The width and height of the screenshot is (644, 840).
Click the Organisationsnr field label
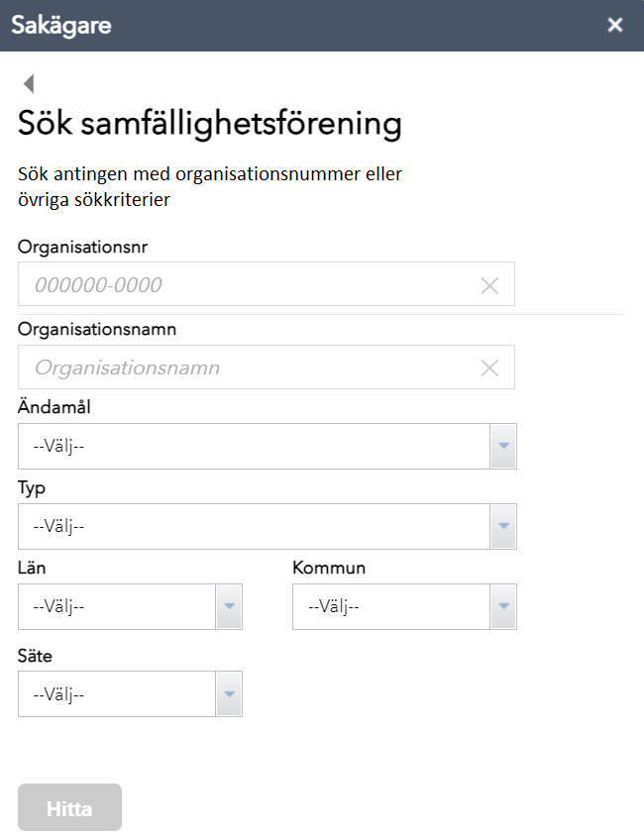click(x=83, y=247)
